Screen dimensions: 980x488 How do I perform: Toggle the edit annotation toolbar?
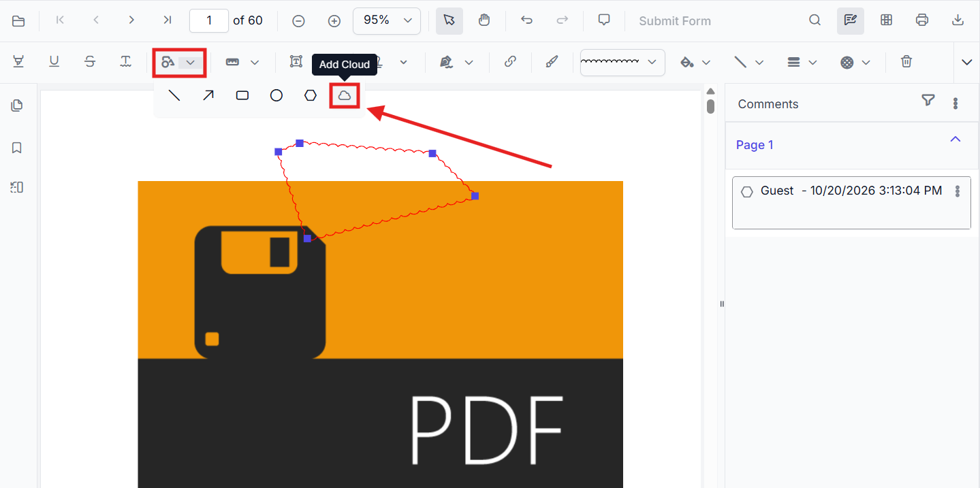pos(851,20)
